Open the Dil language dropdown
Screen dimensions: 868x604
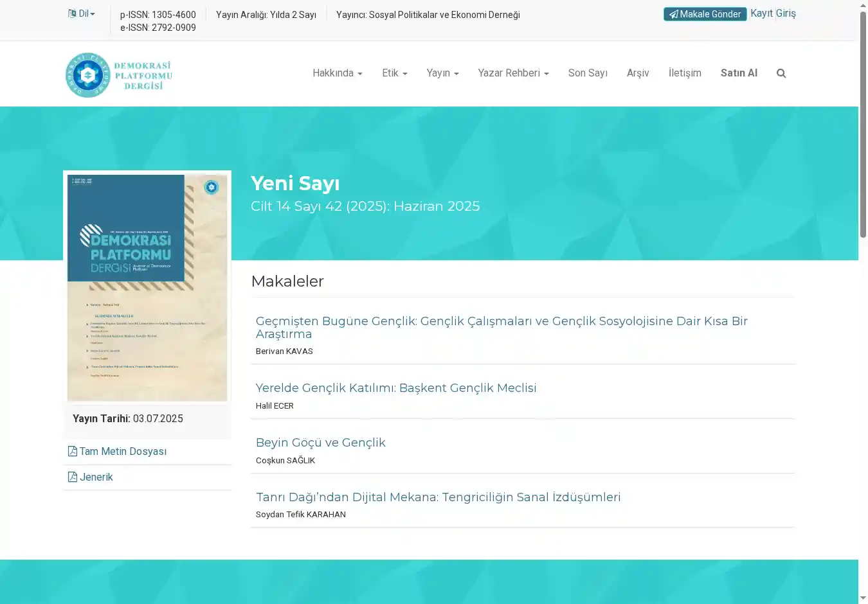click(82, 13)
